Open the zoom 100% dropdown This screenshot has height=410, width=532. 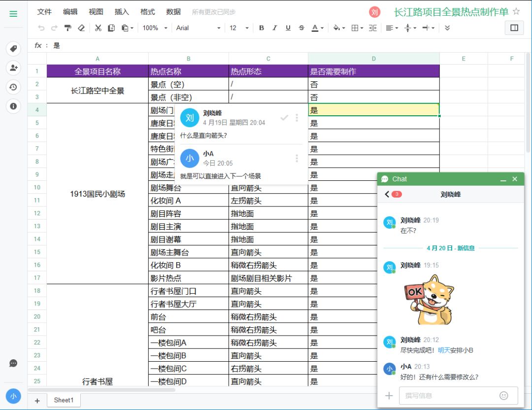[155, 28]
